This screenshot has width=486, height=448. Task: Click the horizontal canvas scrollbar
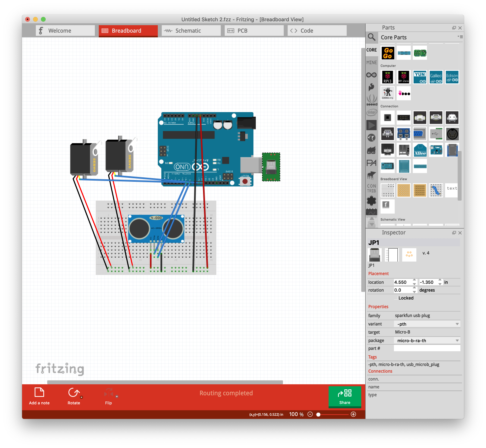165,382
